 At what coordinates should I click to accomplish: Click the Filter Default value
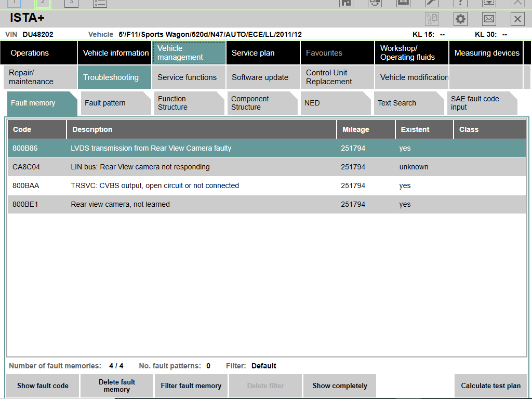(x=263, y=366)
